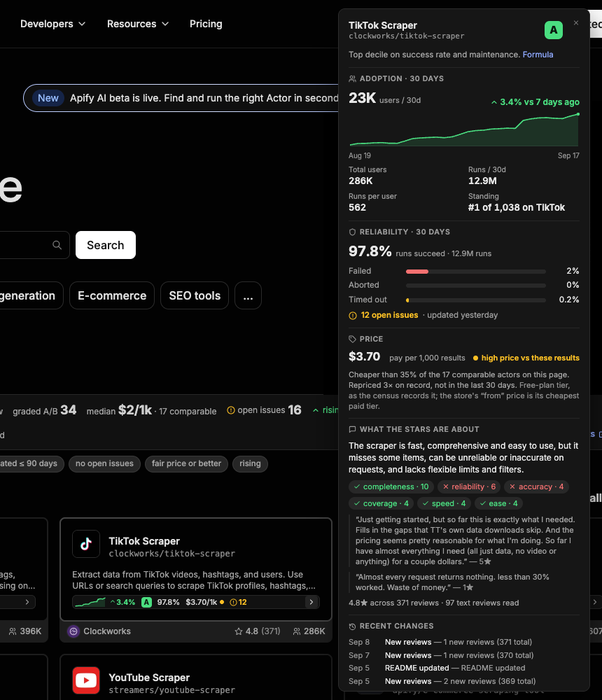Click the A grade badge in detail panel
Screen dimensions: 602x700
coord(554,30)
